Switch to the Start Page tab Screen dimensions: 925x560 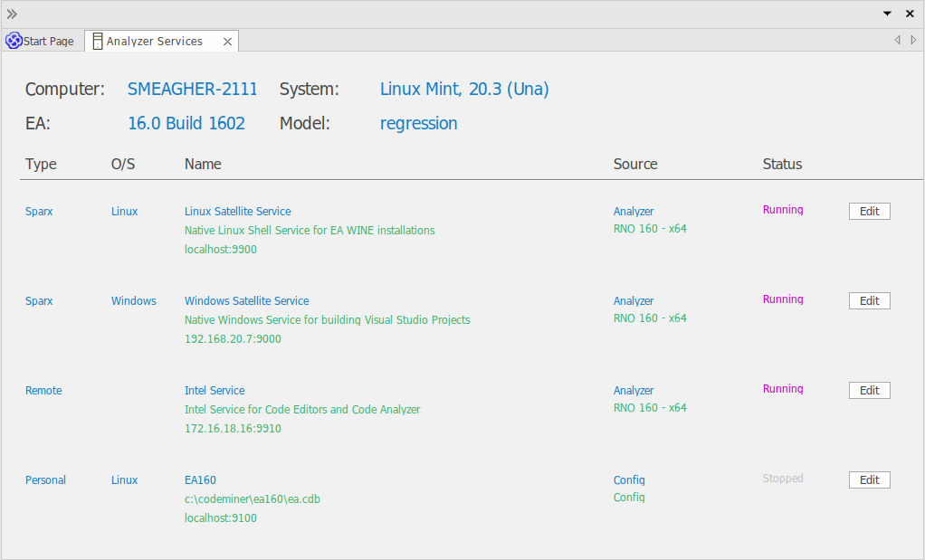click(x=48, y=42)
